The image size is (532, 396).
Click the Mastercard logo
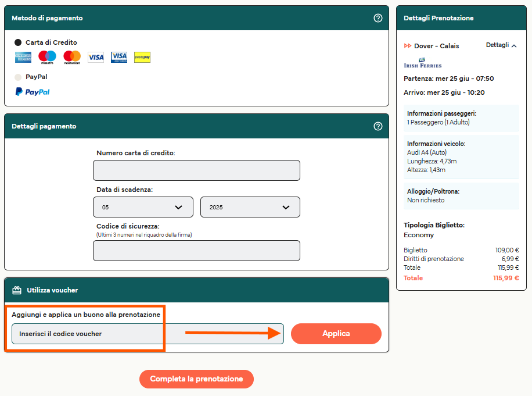[72, 57]
